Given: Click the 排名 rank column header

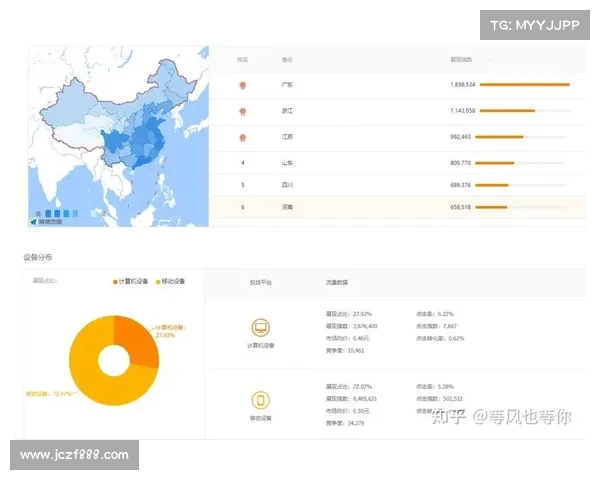Looking at the screenshot, I should click(x=243, y=60).
